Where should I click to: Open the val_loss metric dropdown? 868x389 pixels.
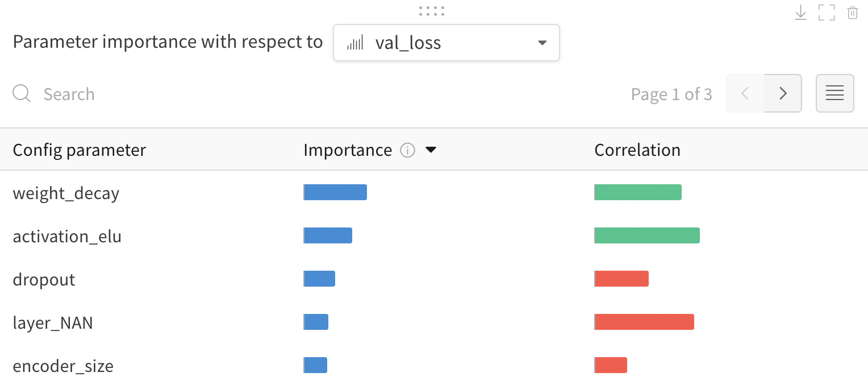pyautogui.click(x=446, y=42)
